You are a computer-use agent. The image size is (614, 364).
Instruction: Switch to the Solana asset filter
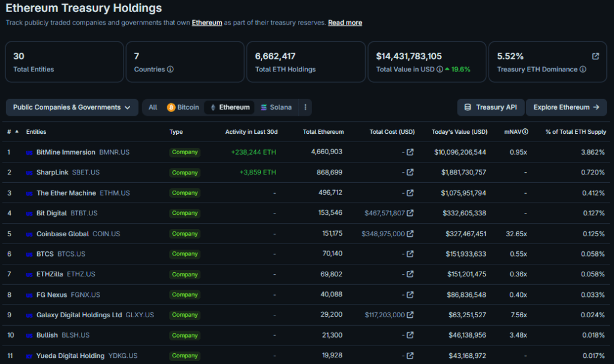[x=276, y=107]
